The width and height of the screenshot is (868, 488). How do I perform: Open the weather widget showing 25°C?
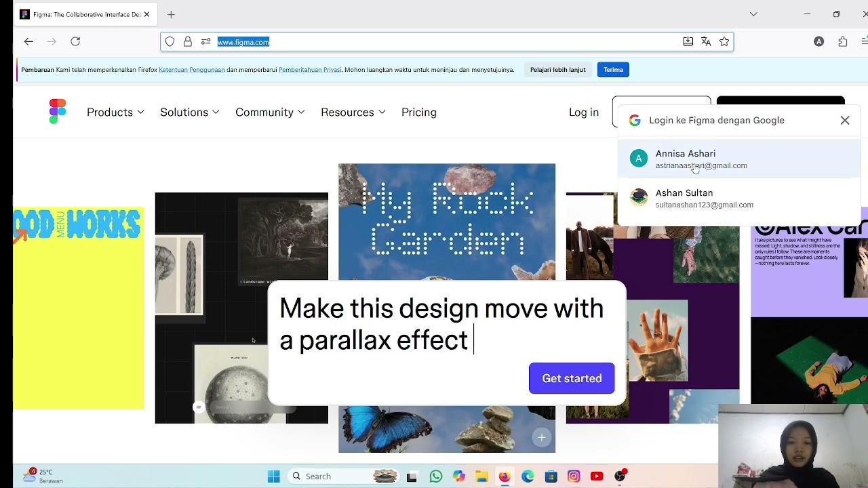coord(42,476)
